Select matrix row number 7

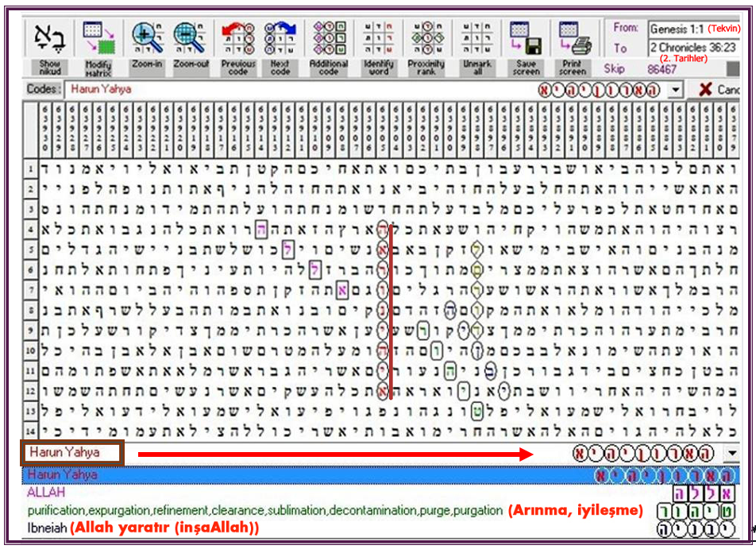pyautogui.click(x=30, y=289)
